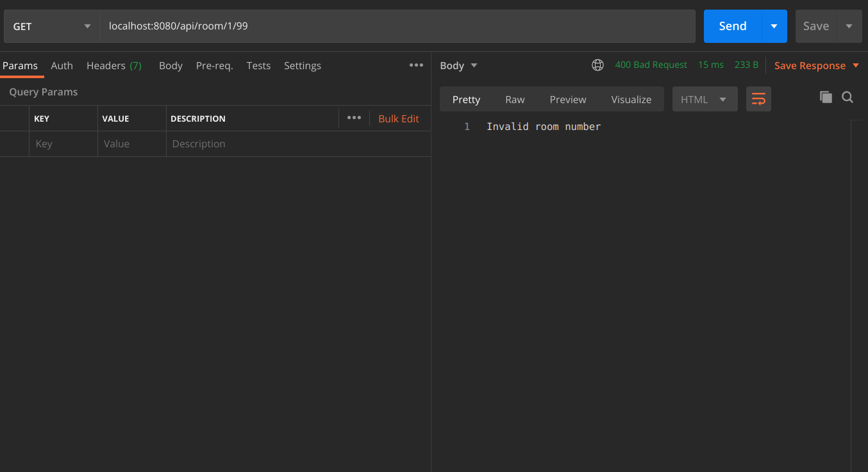Image resolution: width=868 pixels, height=472 pixels.
Task: Send the request
Action: click(732, 26)
